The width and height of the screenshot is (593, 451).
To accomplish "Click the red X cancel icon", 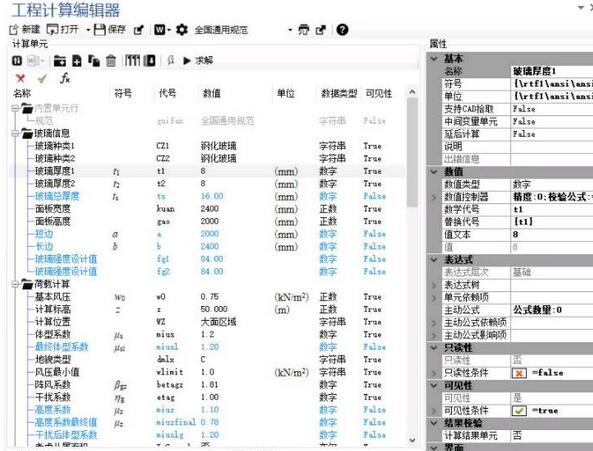I will click(20, 79).
